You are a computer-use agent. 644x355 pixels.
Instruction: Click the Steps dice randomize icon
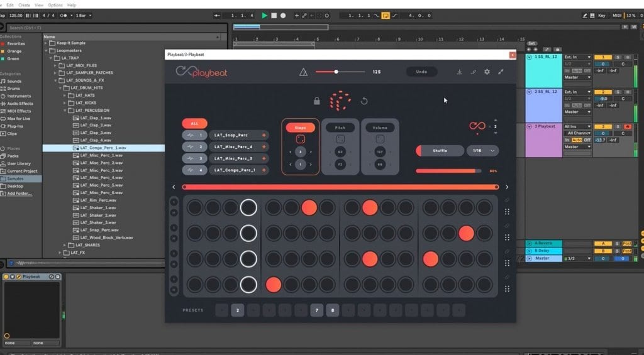pyautogui.click(x=300, y=139)
